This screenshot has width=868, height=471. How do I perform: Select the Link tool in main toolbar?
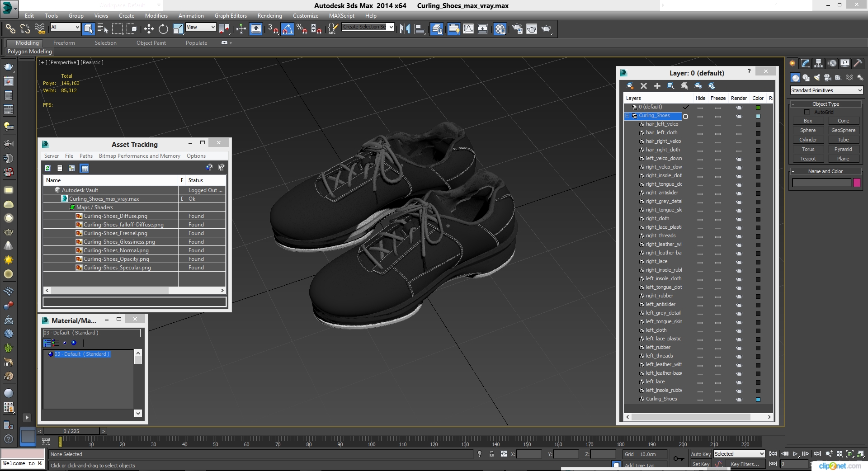coord(10,29)
